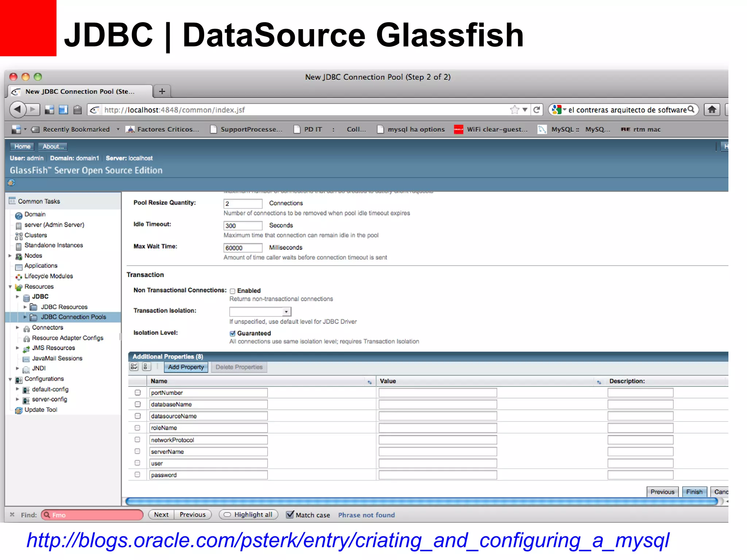Open the SupportProcesse... bookmark
This screenshot has width=747, height=560.
pos(246,129)
